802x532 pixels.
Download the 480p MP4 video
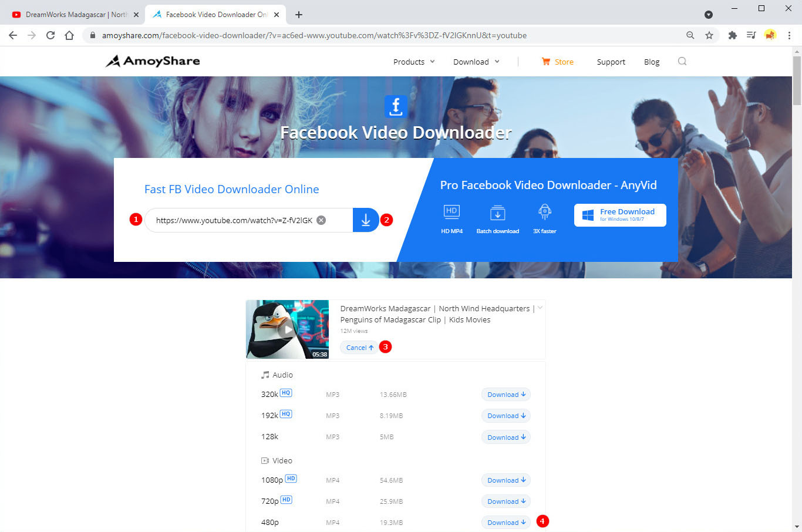(506, 523)
